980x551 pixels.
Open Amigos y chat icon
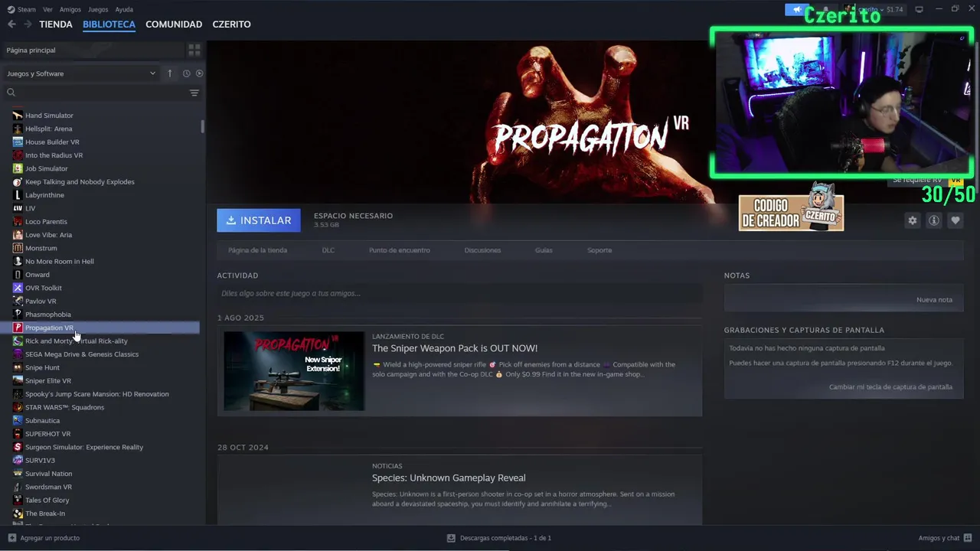tap(969, 538)
